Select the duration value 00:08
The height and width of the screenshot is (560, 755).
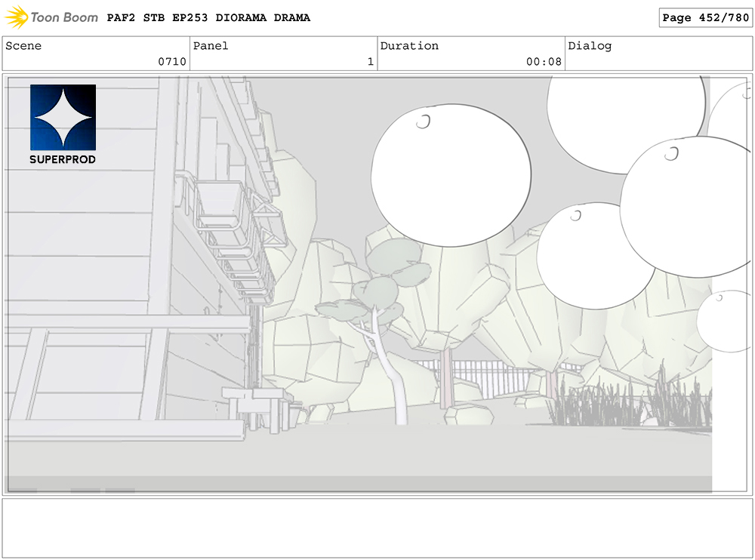tap(544, 62)
